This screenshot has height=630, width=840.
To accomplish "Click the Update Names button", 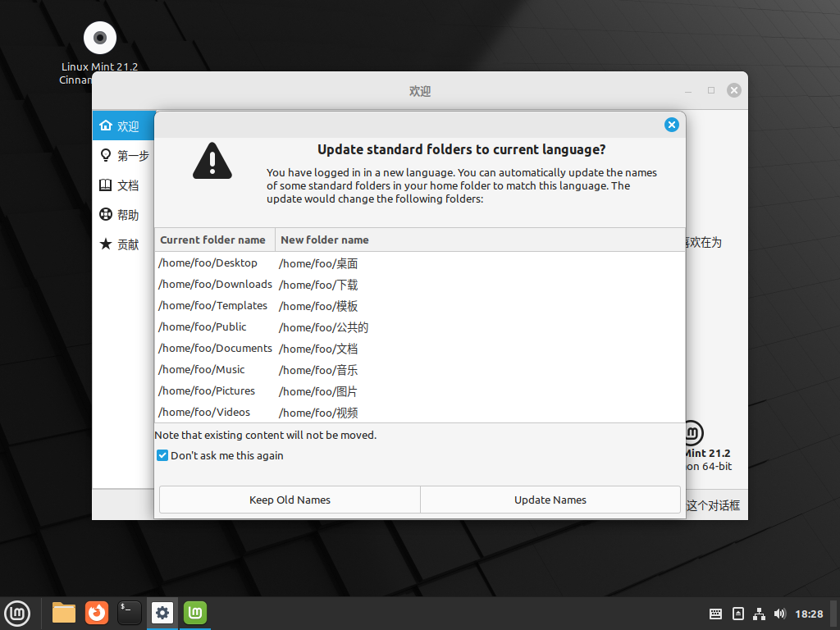I will [x=550, y=500].
